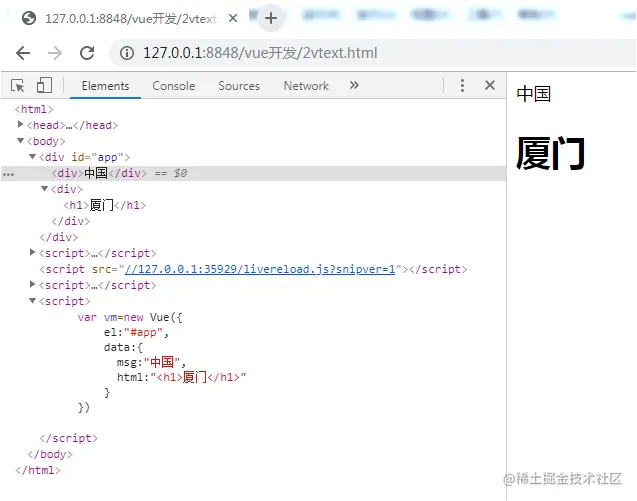Select the html opening tag row
637x501 pixels.
[34, 109]
